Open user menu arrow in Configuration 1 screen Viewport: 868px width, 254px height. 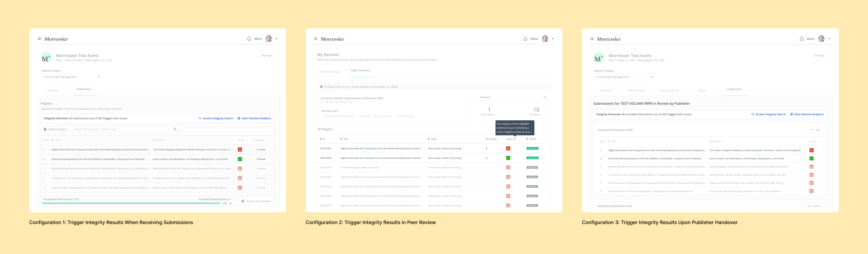pyautogui.click(x=277, y=39)
